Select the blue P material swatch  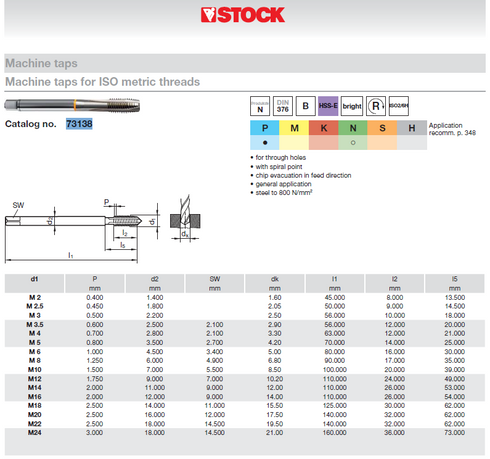click(265, 128)
